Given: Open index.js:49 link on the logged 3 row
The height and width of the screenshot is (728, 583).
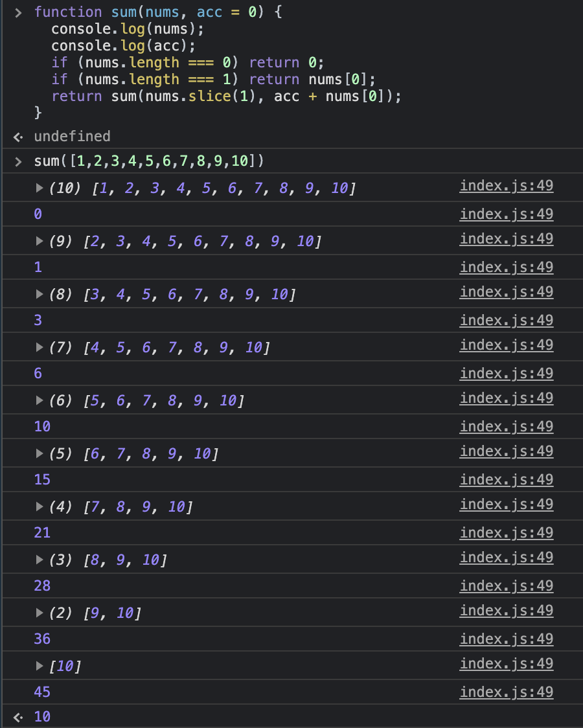Looking at the screenshot, I should [507, 321].
